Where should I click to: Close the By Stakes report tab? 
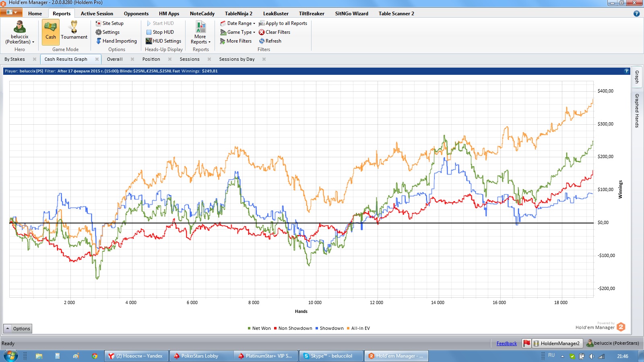tap(35, 59)
